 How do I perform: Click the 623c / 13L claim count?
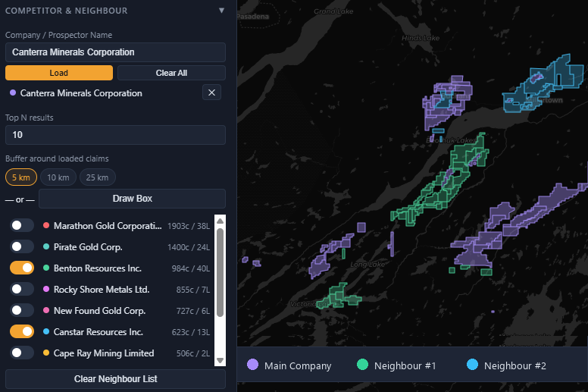click(190, 332)
